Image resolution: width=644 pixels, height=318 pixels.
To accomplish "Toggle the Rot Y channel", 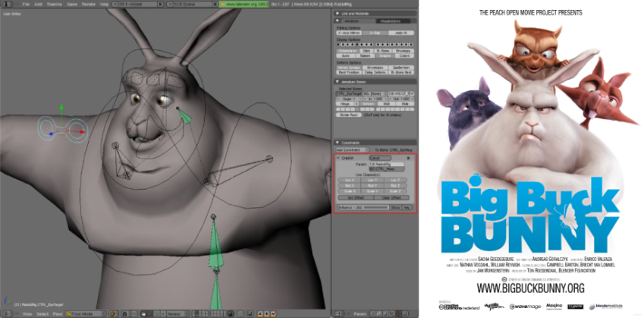I will [x=372, y=186].
